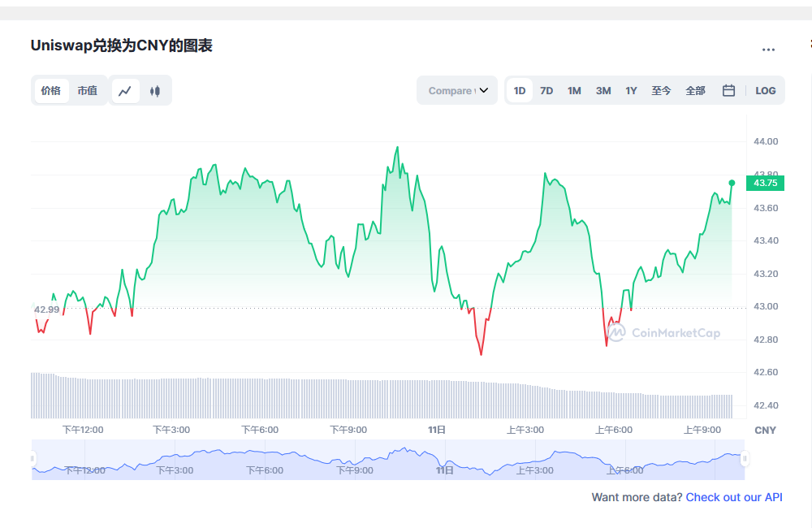Viewport: 812px width, 528px height.
Task: Click the 下午3:00 main chart axis label
Action: (171, 430)
